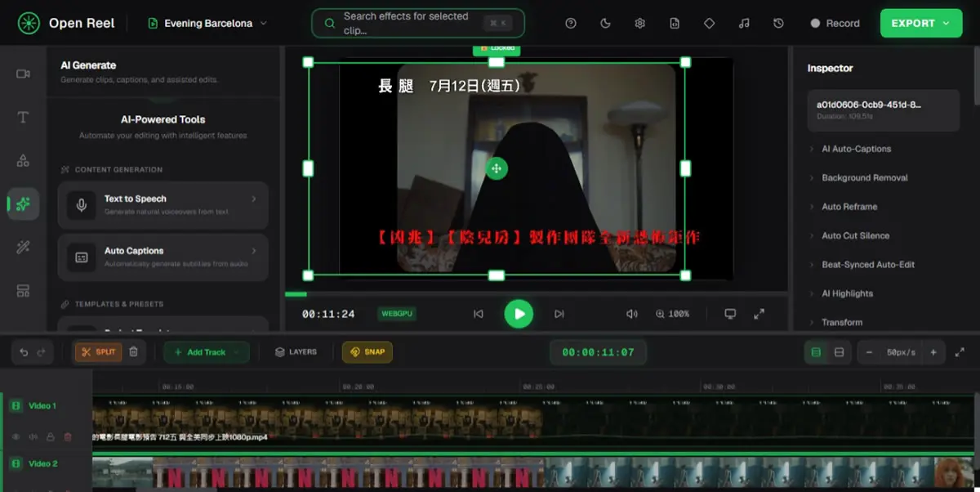
Task: Select the second timeline view mode icon
Action: (839, 352)
